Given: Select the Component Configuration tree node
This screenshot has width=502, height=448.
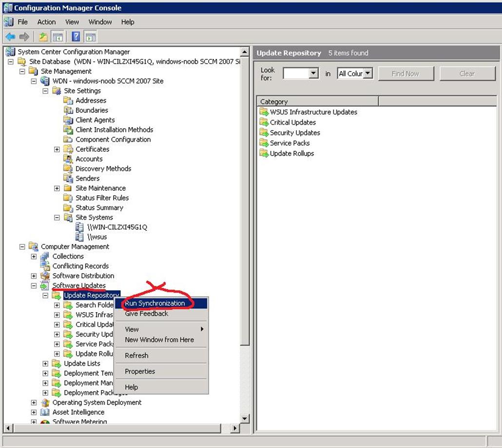Looking at the screenshot, I should [113, 139].
